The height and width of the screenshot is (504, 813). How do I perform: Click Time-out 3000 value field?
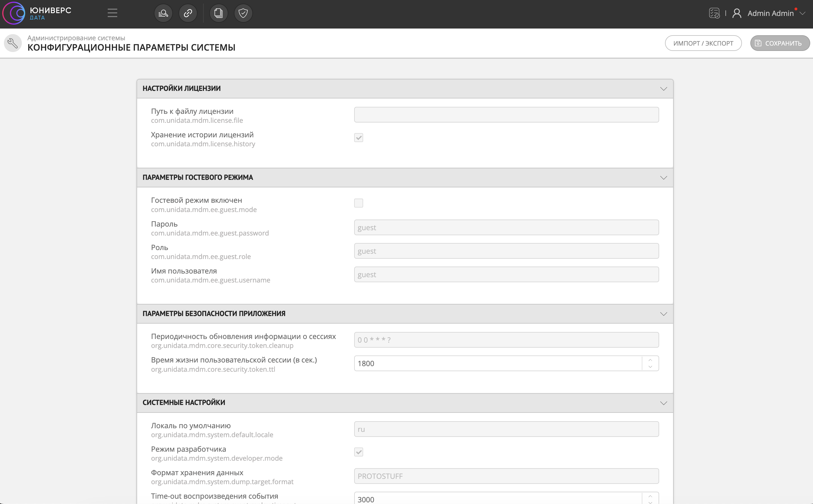click(x=498, y=499)
